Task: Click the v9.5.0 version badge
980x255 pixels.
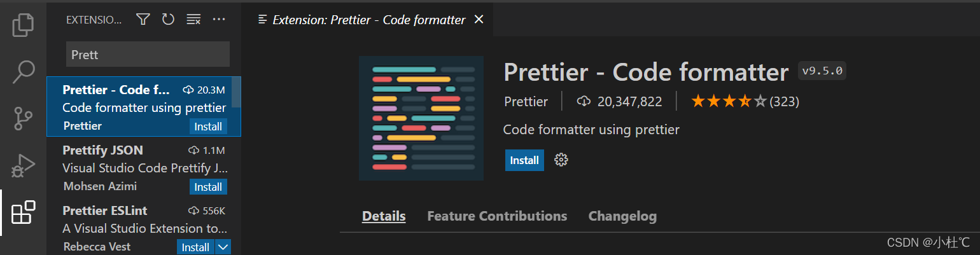Action: point(822,71)
